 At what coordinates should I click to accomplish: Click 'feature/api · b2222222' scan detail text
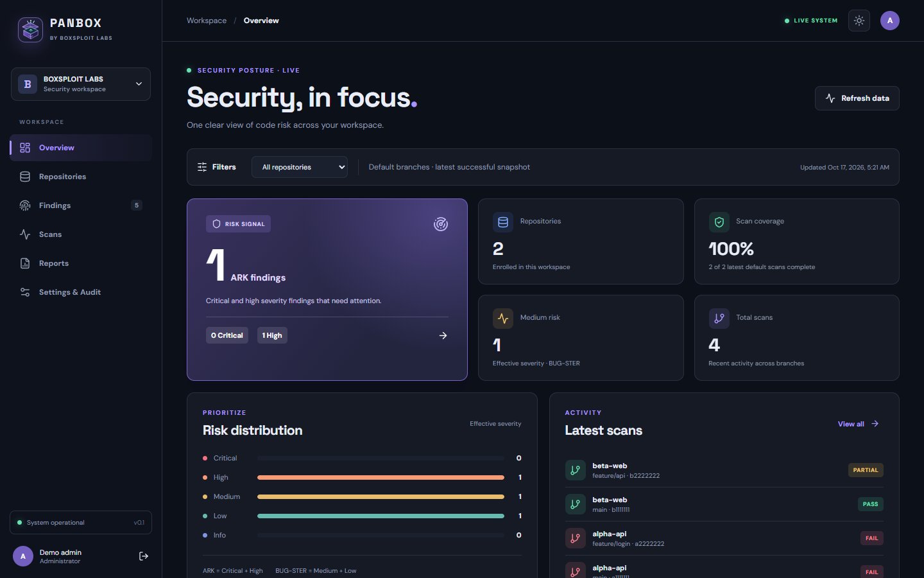click(x=626, y=476)
